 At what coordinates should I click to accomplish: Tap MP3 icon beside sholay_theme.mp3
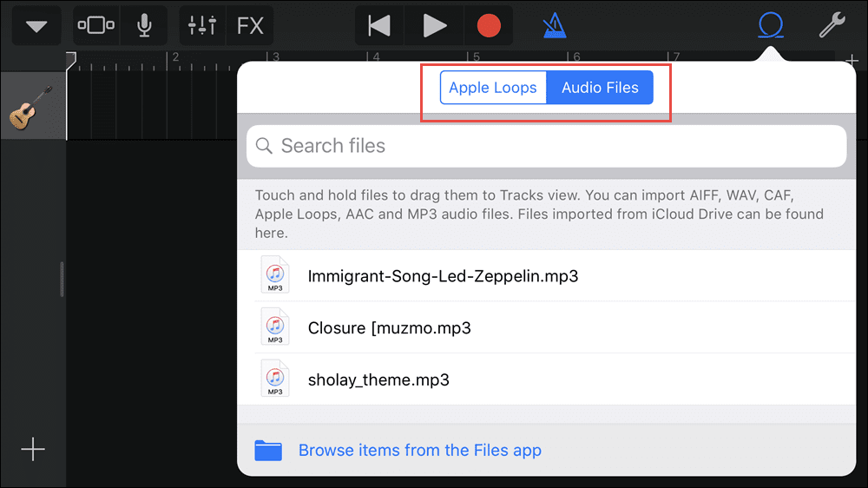[275, 379]
